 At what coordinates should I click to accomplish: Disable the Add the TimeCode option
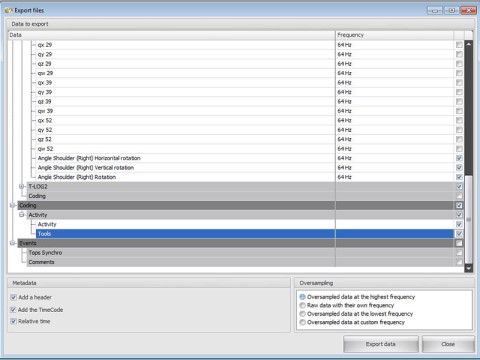point(13,310)
